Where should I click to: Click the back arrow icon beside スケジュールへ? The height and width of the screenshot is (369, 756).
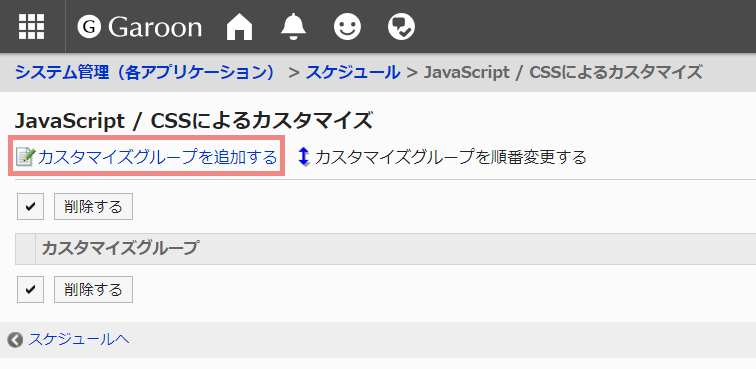click(x=15, y=340)
